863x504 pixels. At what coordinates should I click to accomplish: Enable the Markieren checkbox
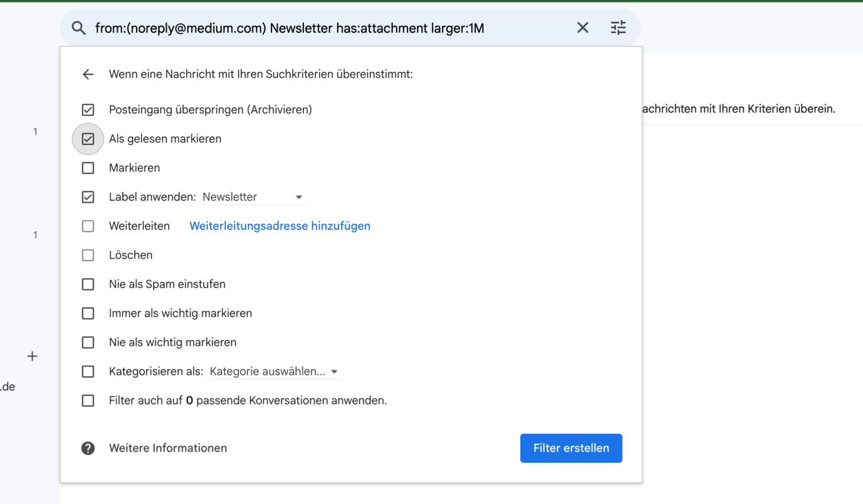(88, 167)
